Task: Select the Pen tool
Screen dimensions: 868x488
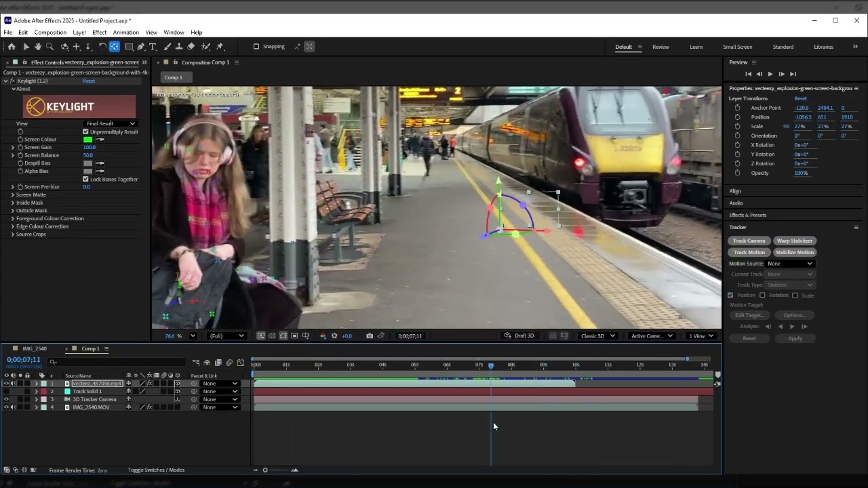Action: 141,47
